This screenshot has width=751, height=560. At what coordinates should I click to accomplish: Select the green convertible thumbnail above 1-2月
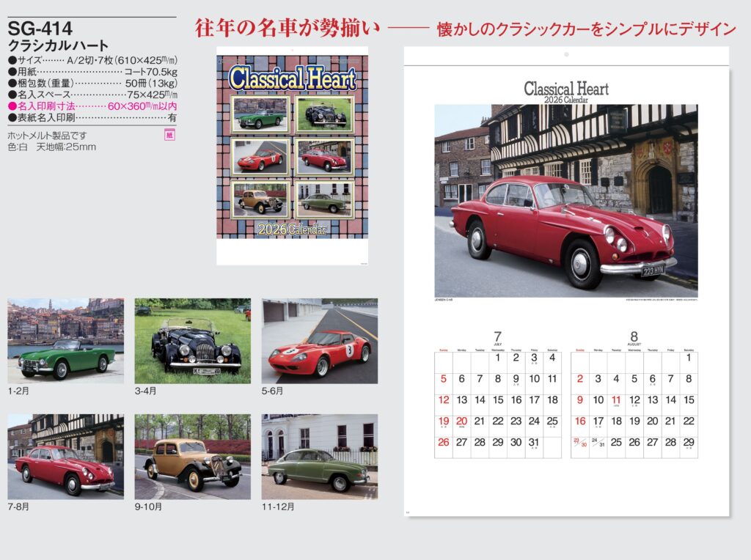[65, 340]
